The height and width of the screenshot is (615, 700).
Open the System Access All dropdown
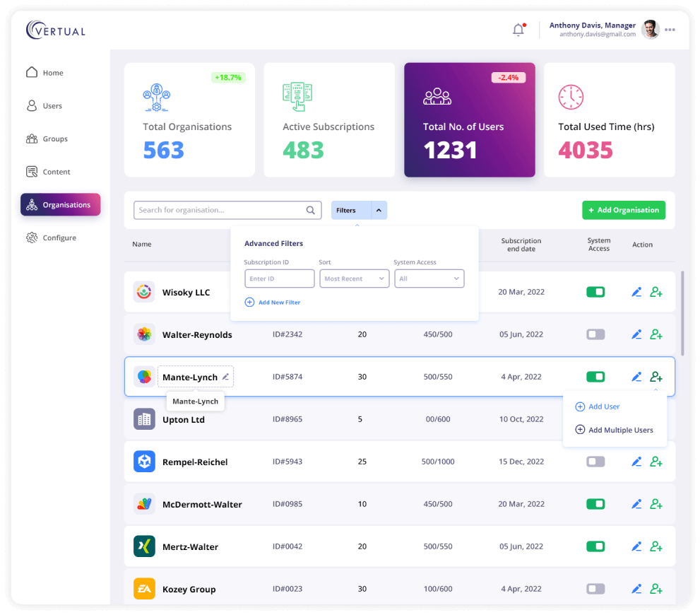pyautogui.click(x=429, y=279)
